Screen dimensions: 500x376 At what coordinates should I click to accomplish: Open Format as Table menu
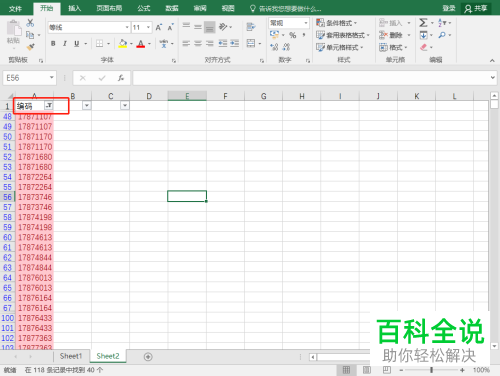[x=343, y=35]
